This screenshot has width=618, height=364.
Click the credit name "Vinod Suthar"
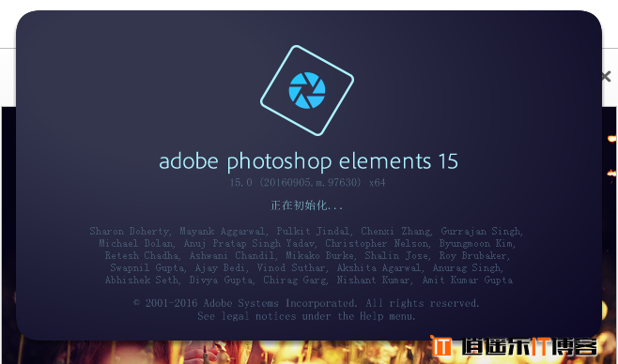click(291, 268)
